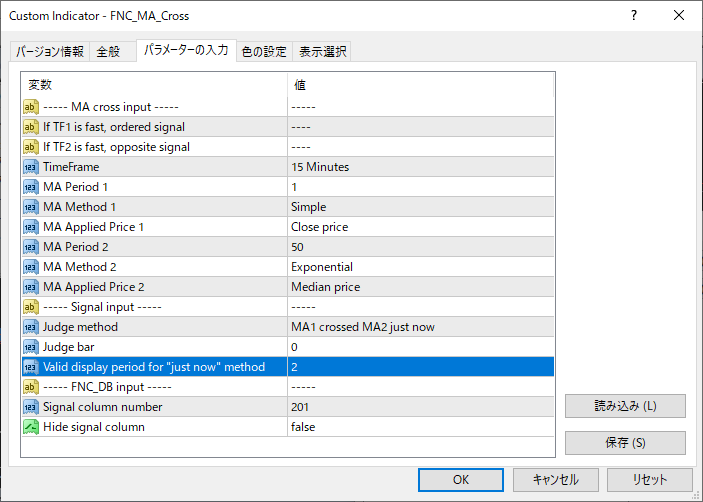Select the MA Period 2 value field 50
The image size is (703, 502).
click(421, 247)
